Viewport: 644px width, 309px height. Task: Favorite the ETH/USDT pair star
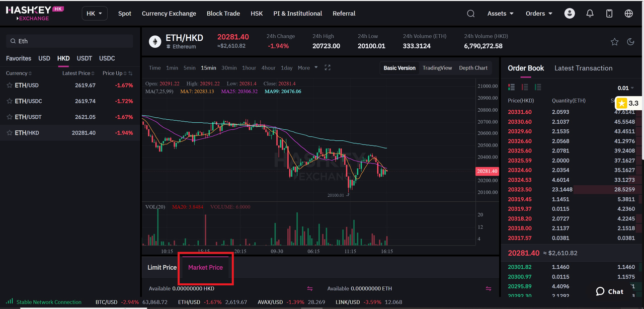click(9, 117)
